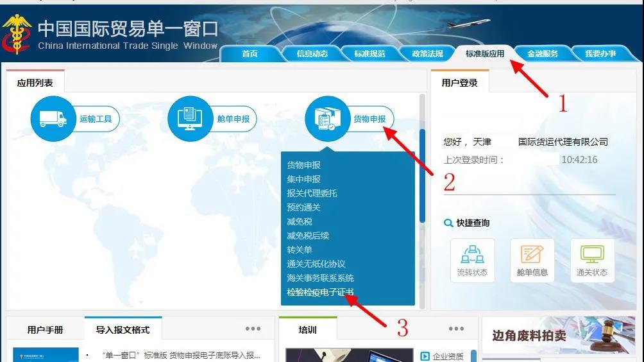The height and width of the screenshot is (362, 644).
Task: Go to the 首页 tab
Action: (x=250, y=54)
